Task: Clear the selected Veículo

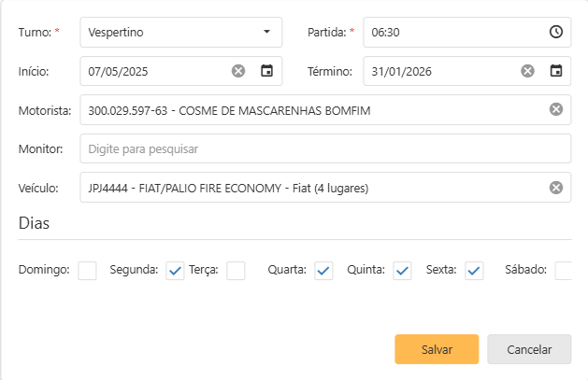Action: pos(556,187)
